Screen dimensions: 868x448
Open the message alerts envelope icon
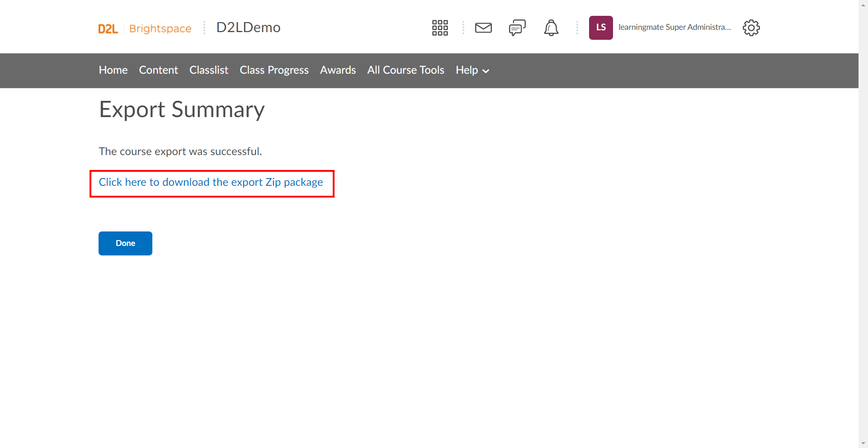pyautogui.click(x=483, y=28)
